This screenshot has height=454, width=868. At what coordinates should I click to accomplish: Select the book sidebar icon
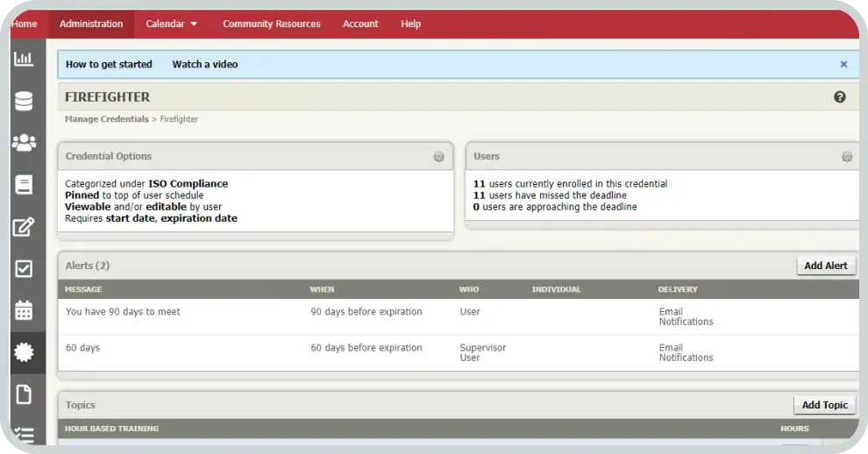(24, 184)
